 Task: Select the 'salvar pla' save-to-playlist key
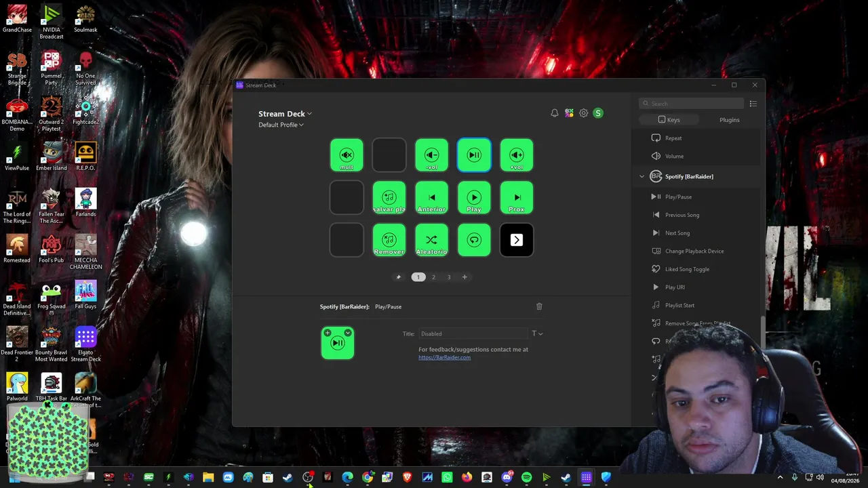[389, 198]
